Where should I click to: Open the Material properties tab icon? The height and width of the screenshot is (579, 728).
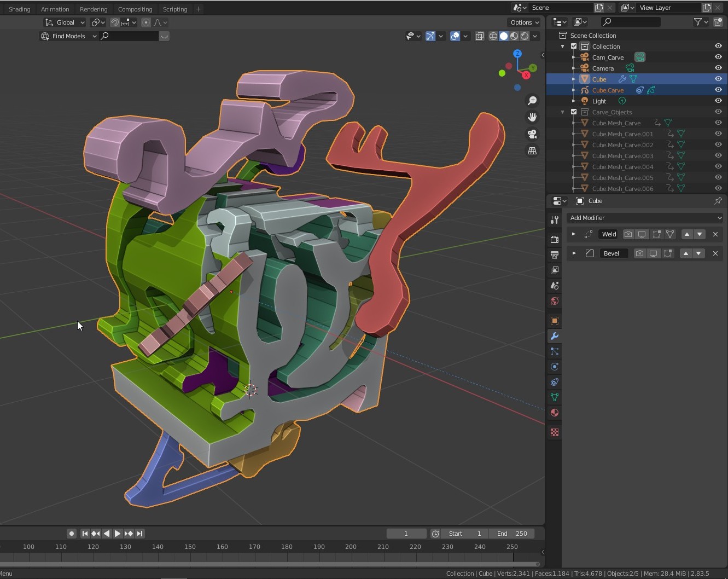coord(554,413)
